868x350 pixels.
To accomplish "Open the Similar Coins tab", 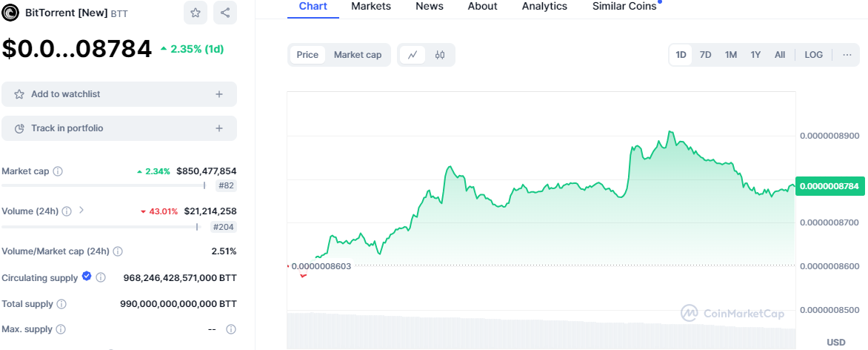I will [624, 6].
